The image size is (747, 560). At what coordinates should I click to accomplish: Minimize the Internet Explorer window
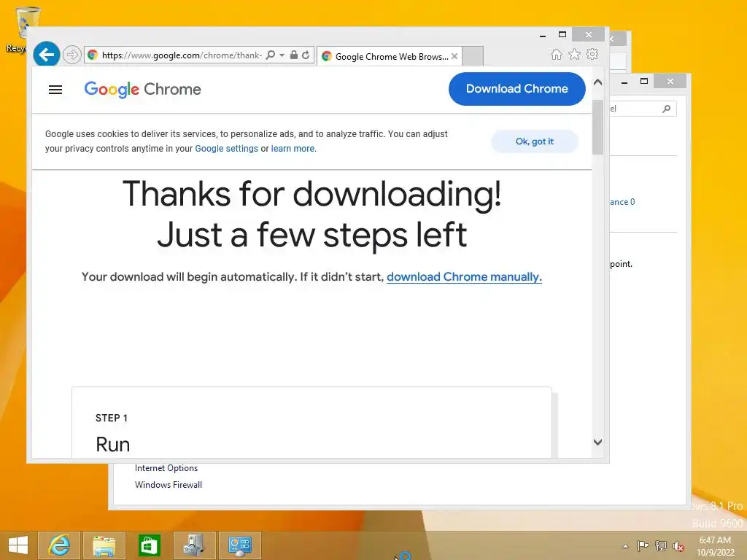tap(543, 35)
